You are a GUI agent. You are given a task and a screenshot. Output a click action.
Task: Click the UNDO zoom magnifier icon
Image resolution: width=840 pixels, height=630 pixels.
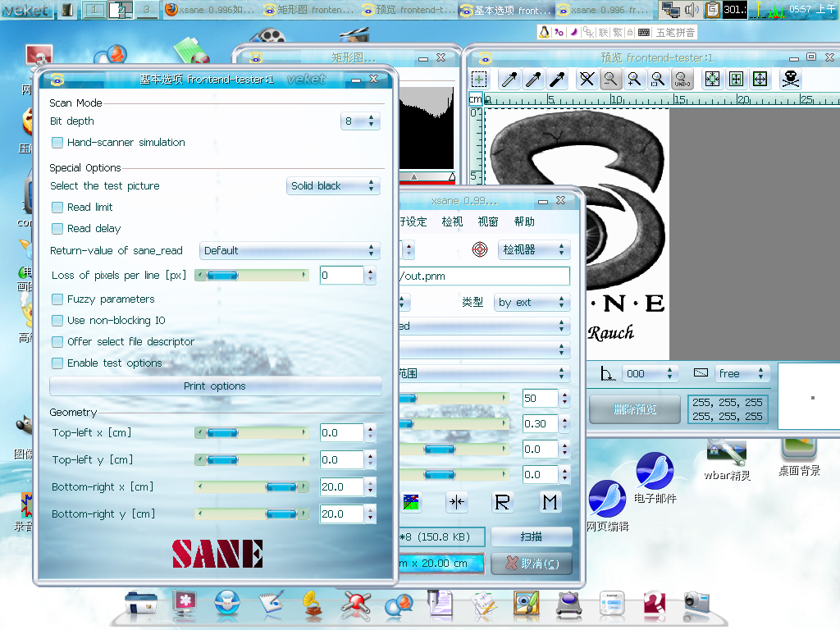(x=682, y=80)
